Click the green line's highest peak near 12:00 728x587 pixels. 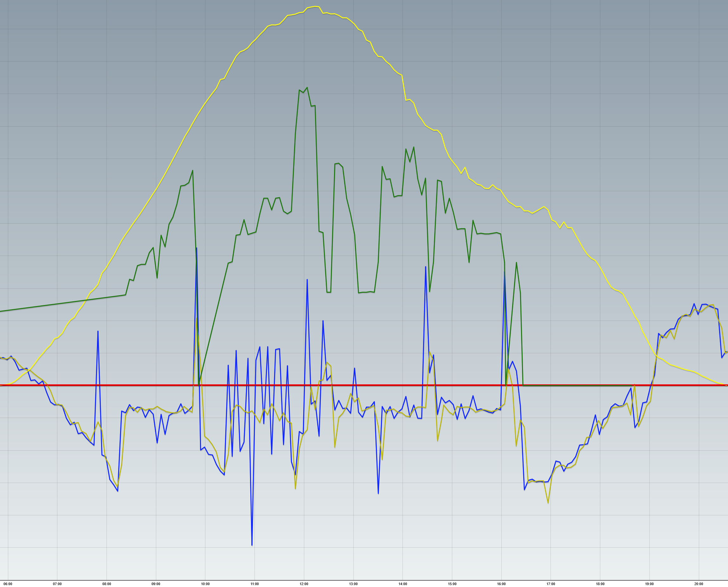(x=307, y=88)
